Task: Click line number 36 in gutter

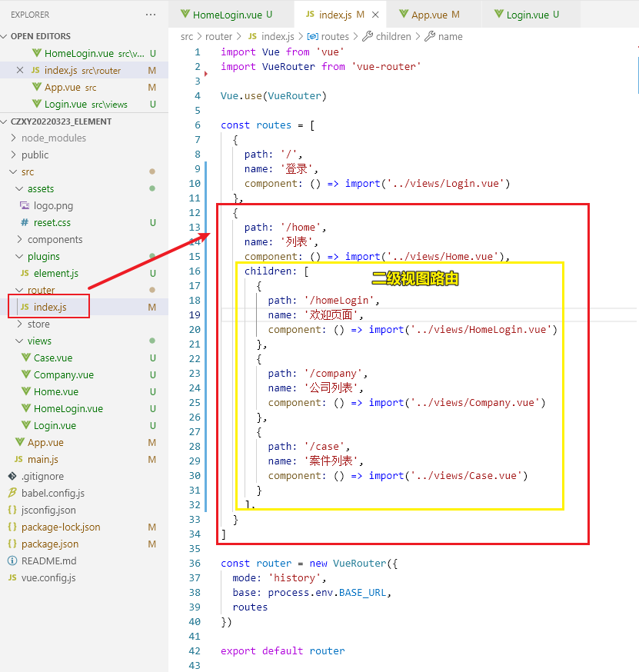Action: point(195,563)
